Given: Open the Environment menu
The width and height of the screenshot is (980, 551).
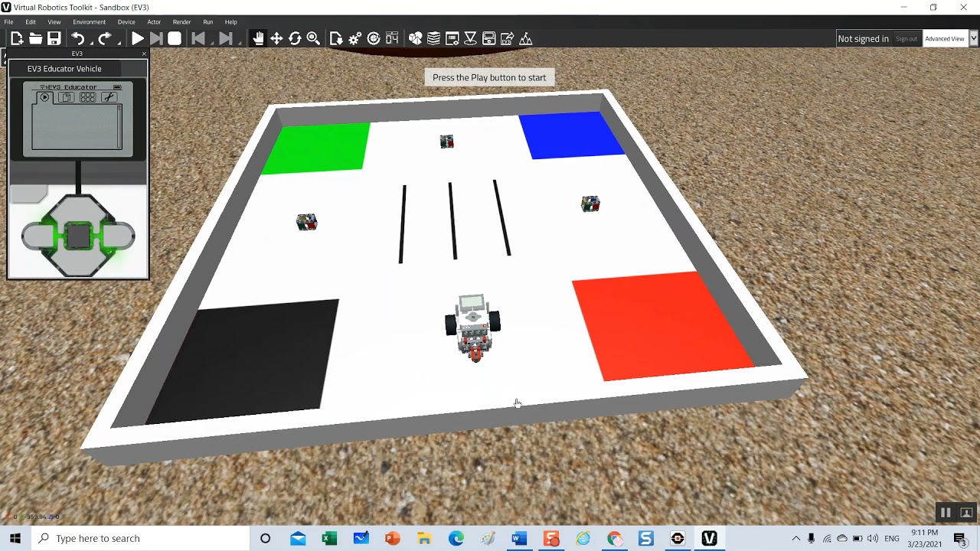Looking at the screenshot, I should click(90, 21).
